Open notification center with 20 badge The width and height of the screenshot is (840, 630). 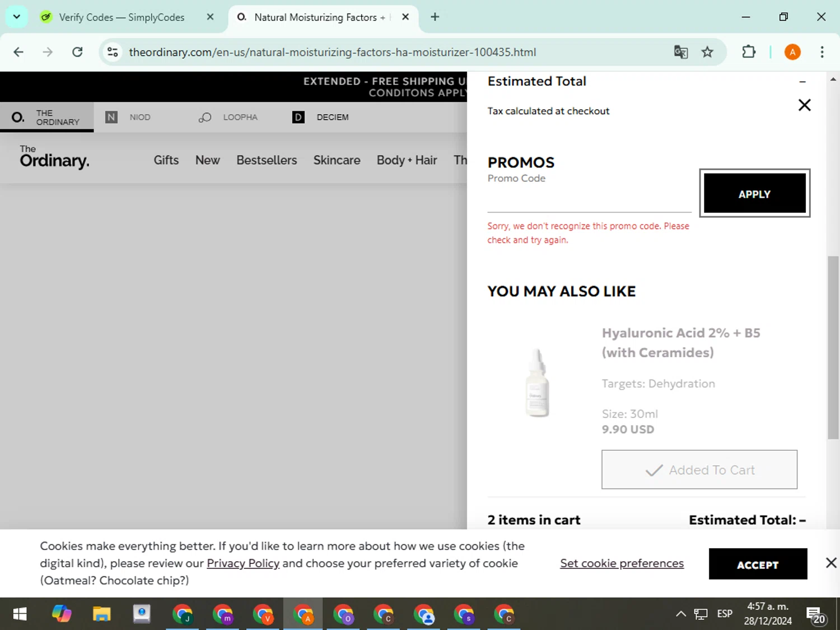(x=816, y=615)
